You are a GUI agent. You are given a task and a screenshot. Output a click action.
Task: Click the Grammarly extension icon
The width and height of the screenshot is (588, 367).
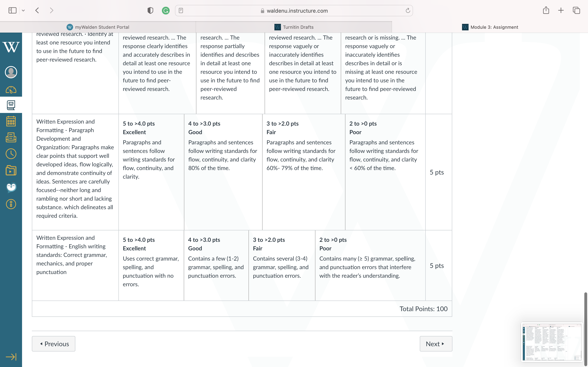(x=166, y=10)
